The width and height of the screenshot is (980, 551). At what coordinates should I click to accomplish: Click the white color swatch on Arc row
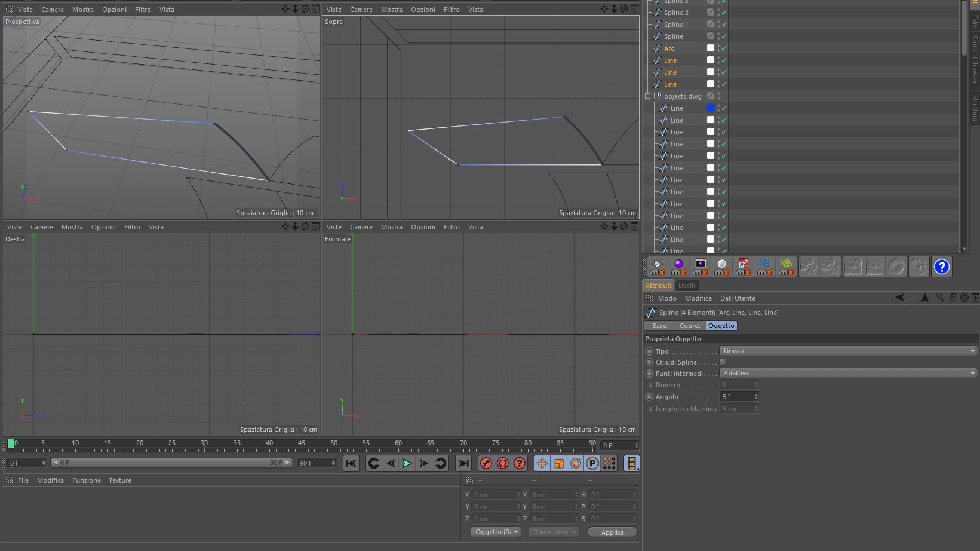tap(711, 48)
